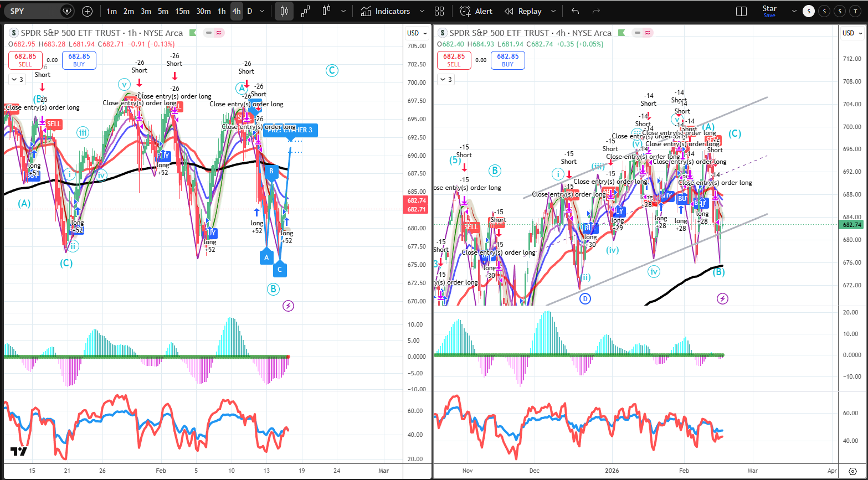This screenshot has height=480, width=868.
Task: Open the chart layout setup icon
Action: point(741,11)
